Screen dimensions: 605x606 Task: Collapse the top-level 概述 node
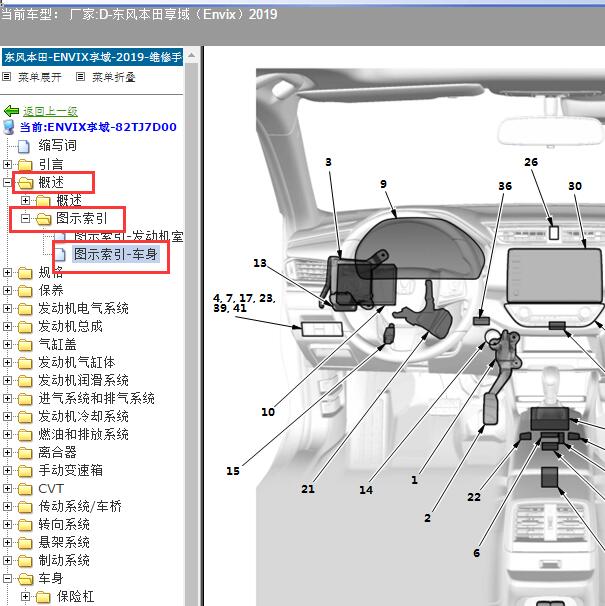point(7,182)
